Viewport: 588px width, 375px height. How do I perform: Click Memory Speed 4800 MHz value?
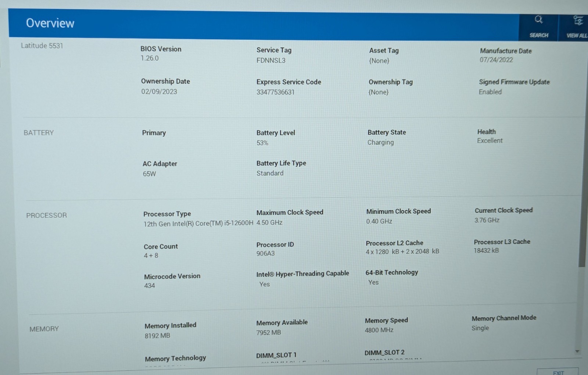point(379,330)
